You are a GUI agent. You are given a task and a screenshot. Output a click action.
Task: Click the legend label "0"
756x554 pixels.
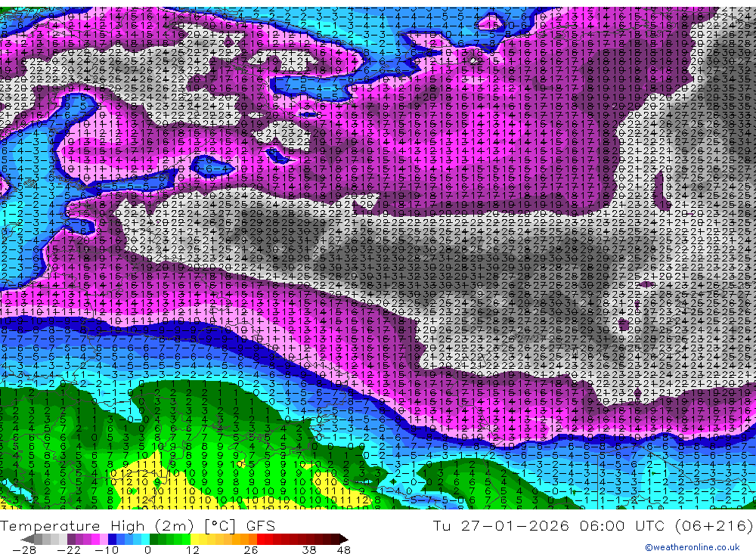pyautogui.click(x=147, y=550)
